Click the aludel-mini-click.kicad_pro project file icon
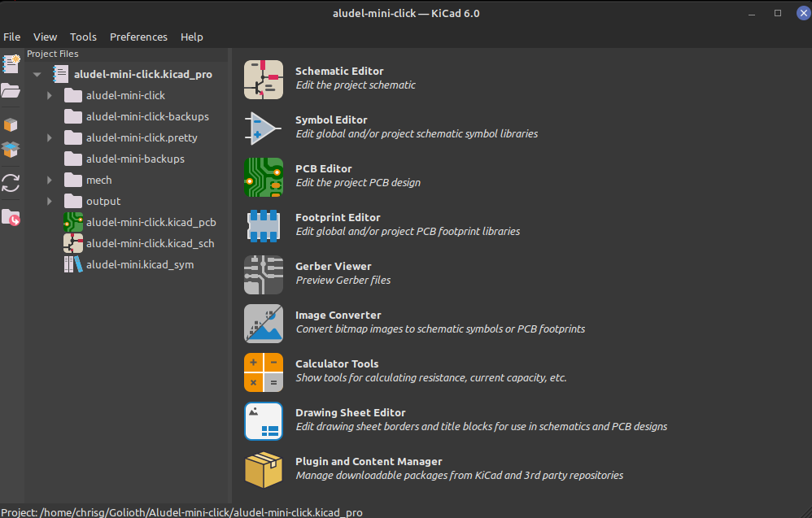This screenshot has height=518, width=812. [60, 74]
